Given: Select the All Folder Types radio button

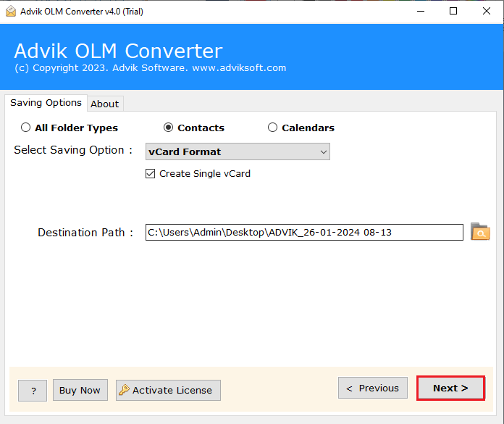Looking at the screenshot, I should click(26, 128).
